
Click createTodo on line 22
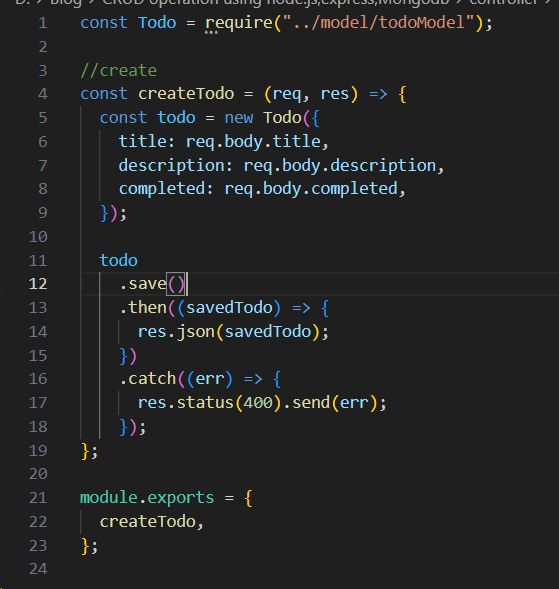148,522
